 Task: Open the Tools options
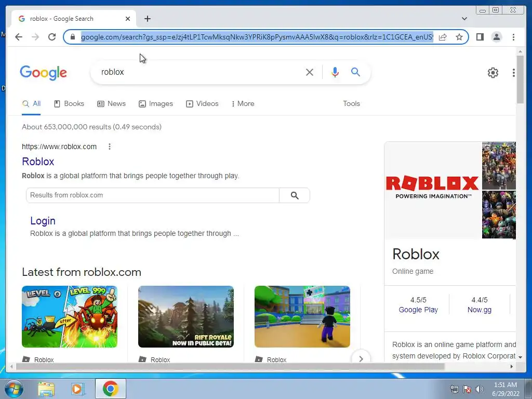click(351, 104)
